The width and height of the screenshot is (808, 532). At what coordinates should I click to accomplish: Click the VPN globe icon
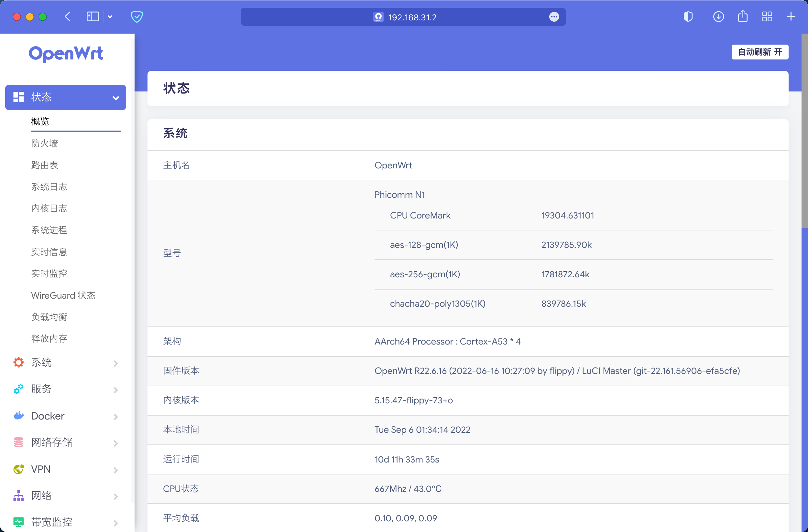pos(19,469)
